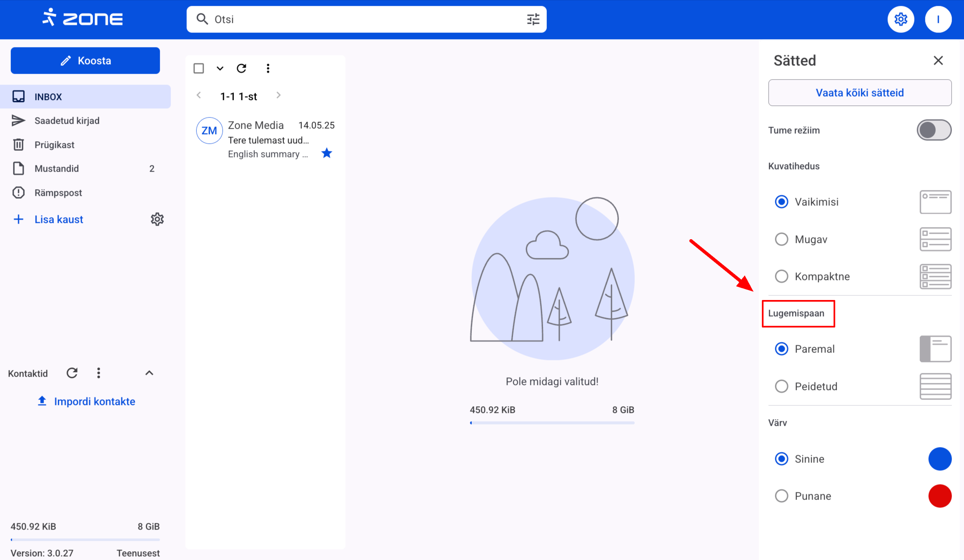Open Saadetud kirjad folder
Image resolution: width=964 pixels, height=560 pixels.
[67, 120]
